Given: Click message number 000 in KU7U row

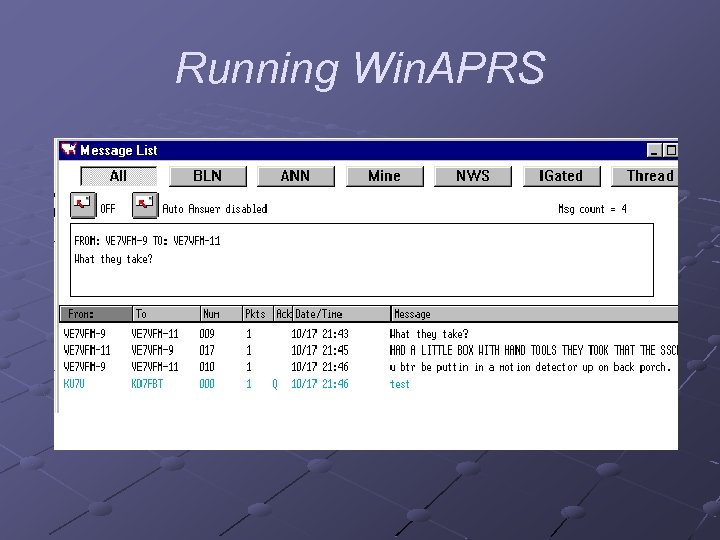Looking at the screenshot, I should [207, 384].
